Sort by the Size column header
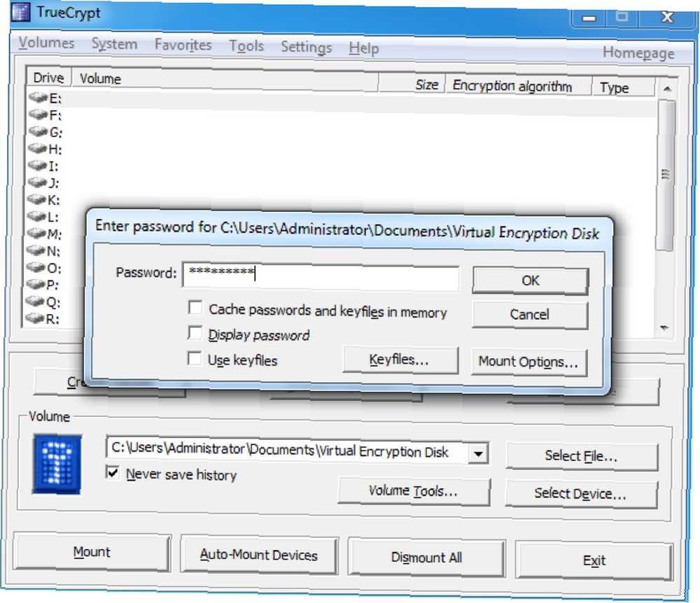 tap(412, 84)
